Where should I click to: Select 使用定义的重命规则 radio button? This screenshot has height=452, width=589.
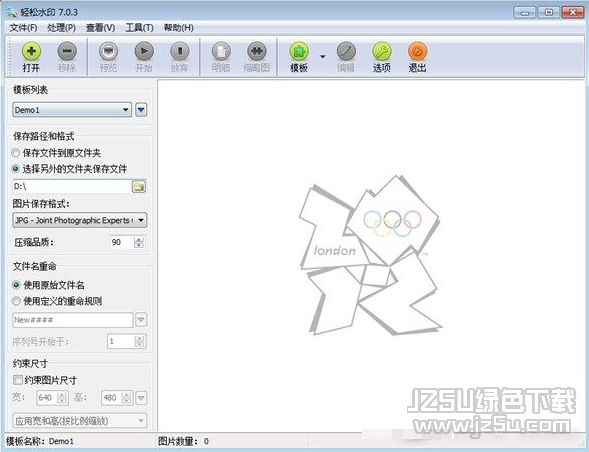pyautogui.click(x=16, y=301)
